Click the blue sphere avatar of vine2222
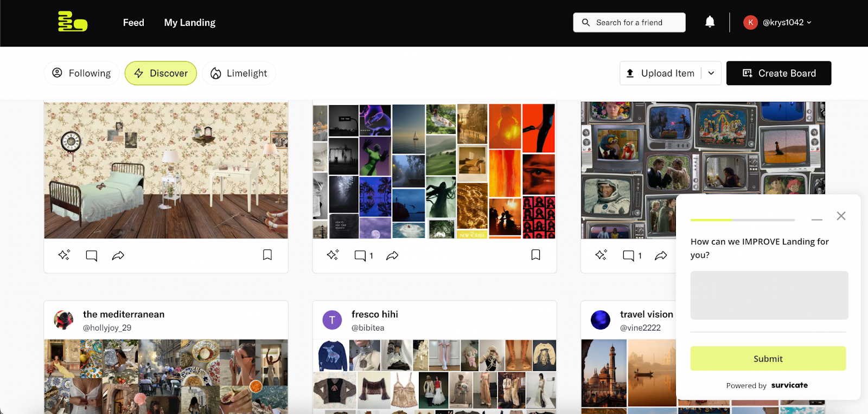The image size is (868, 414). (601, 320)
